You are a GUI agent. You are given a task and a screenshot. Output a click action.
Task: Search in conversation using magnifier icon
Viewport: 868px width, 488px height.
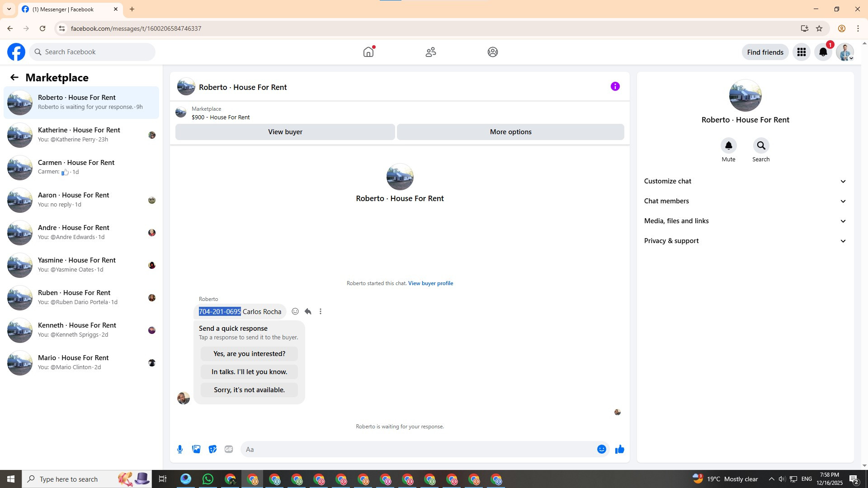(761, 145)
